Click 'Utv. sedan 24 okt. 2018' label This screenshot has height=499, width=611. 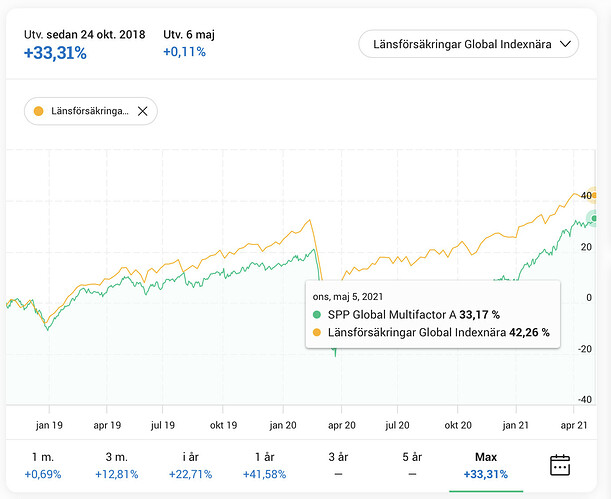pyautogui.click(x=85, y=35)
